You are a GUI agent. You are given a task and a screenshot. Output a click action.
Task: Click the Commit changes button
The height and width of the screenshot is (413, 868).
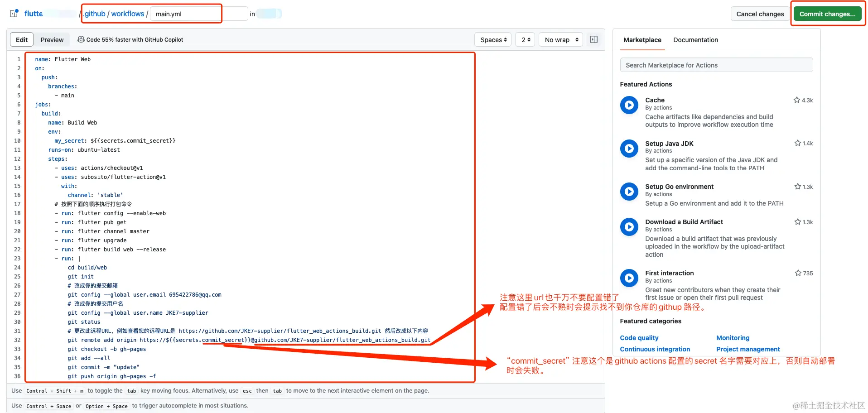[x=827, y=14]
